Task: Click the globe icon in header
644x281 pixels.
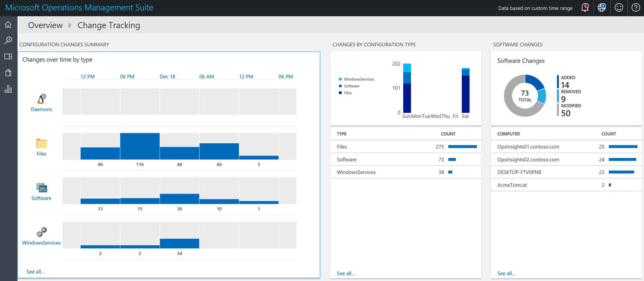Action: 602,7
